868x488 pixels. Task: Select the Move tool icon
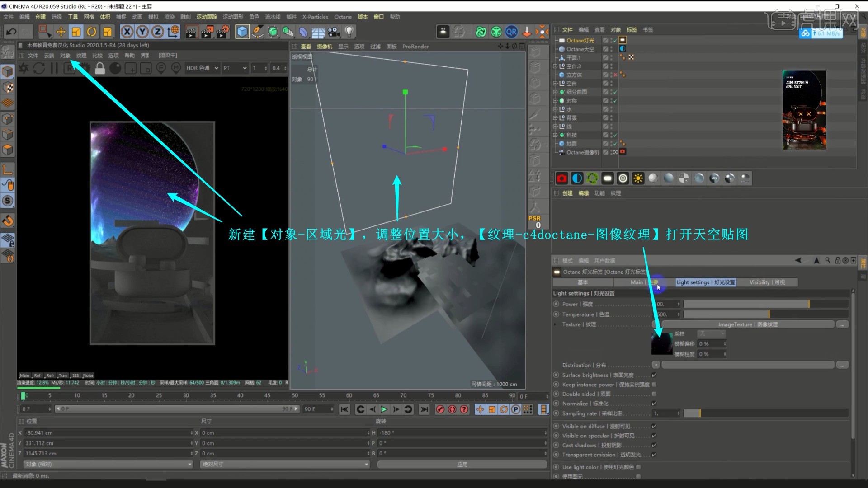point(61,32)
